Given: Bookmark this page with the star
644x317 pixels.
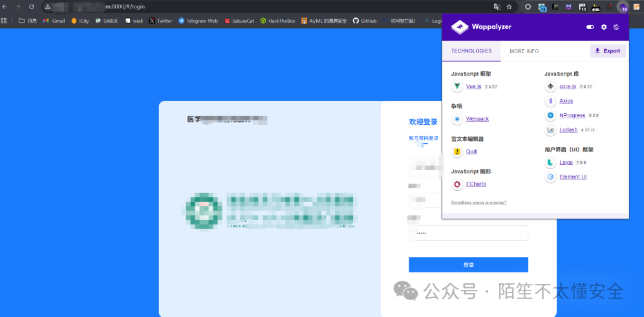Looking at the screenshot, I should tap(510, 6).
